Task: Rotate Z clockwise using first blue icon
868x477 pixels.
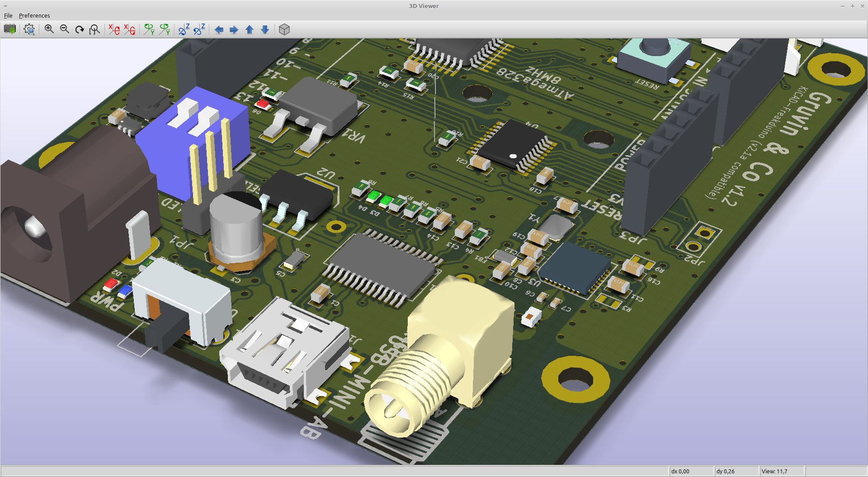Action: 184,29
